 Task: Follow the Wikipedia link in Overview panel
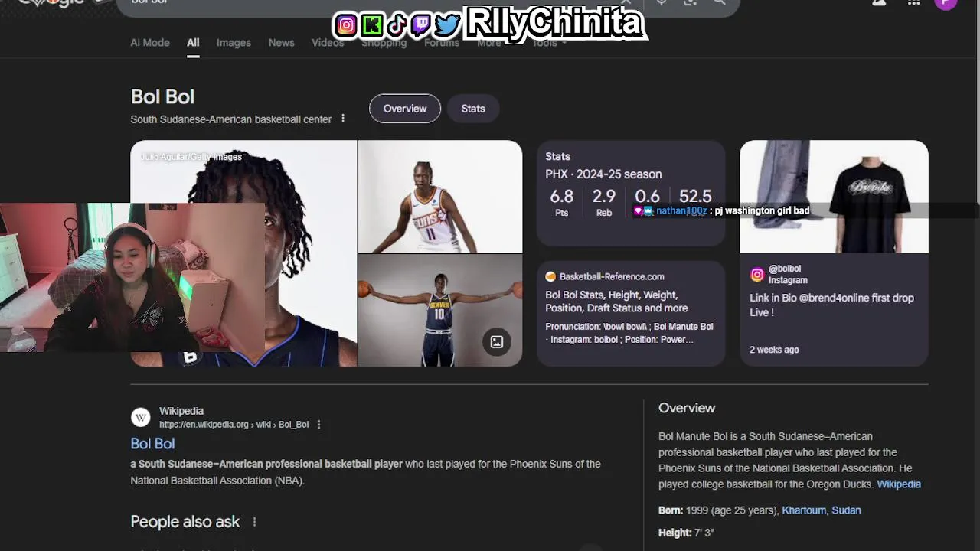tap(899, 484)
